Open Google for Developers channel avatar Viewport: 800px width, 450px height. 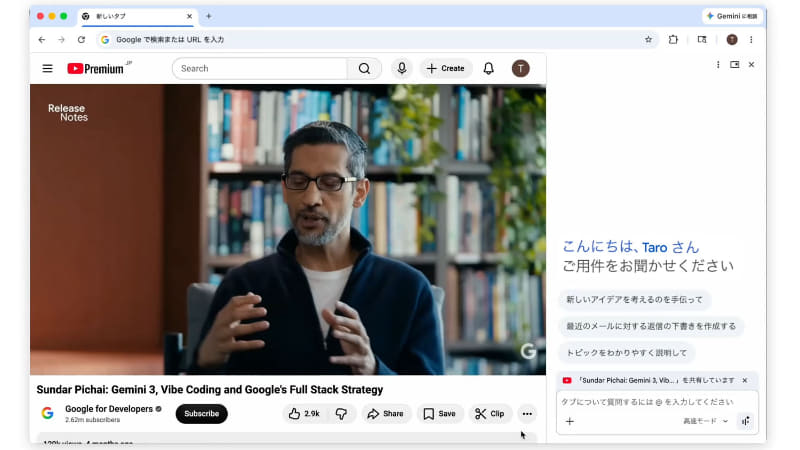click(x=47, y=413)
